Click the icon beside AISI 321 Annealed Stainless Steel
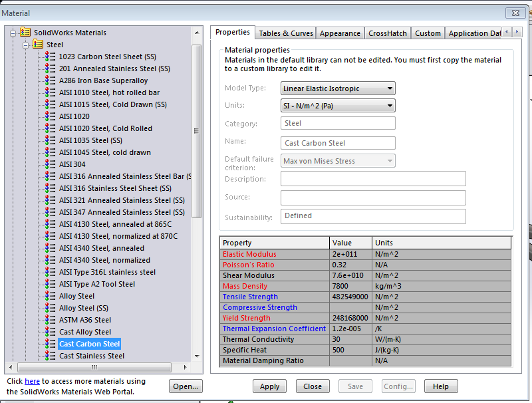Image resolution: width=532 pixels, height=403 pixels. click(51, 200)
